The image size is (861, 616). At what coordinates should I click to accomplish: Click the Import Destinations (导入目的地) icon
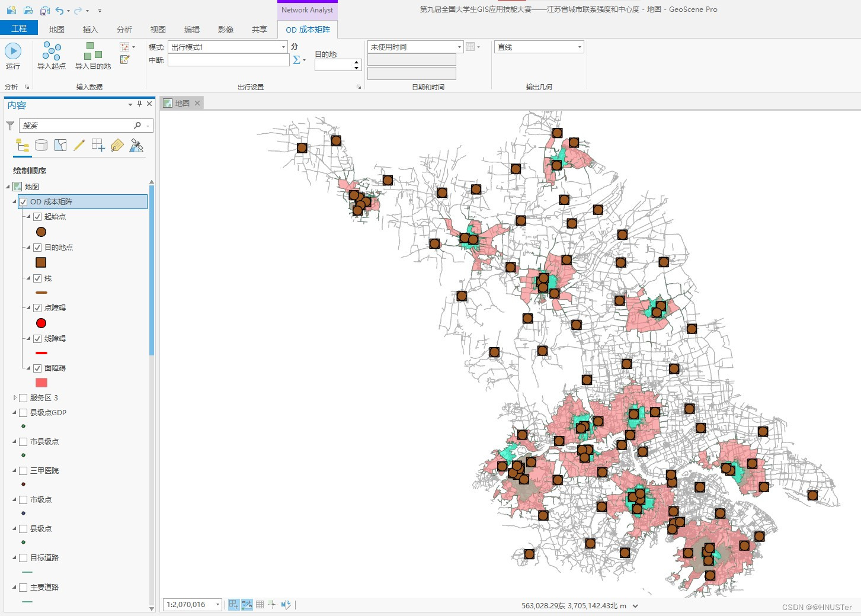pos(93,52)
